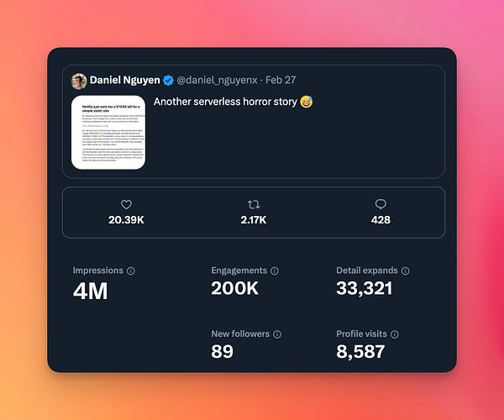Click the heart like icon
Image resolution: width=504 pixels, height=420 pixels.
pos(126,204)
